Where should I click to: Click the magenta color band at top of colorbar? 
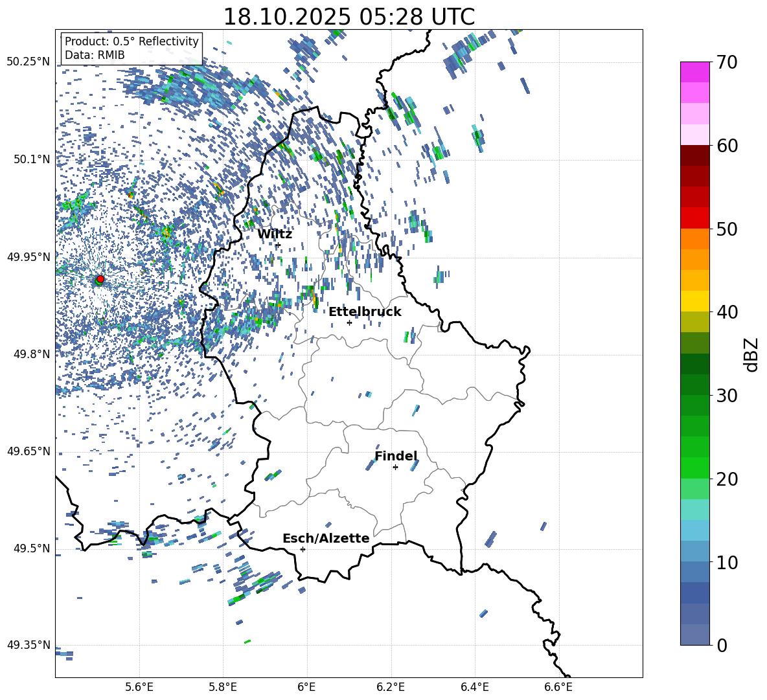point(695,73)
